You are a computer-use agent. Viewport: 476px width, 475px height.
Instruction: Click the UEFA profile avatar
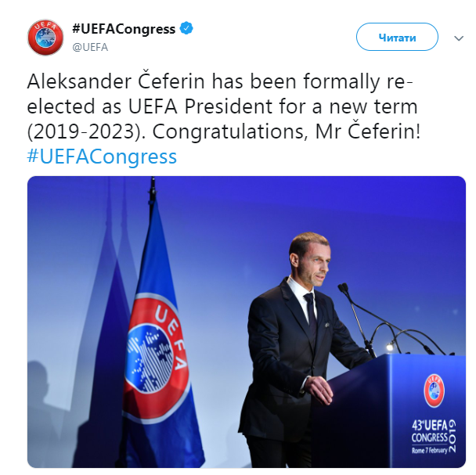pyautogui.click(x=45, y=38)
